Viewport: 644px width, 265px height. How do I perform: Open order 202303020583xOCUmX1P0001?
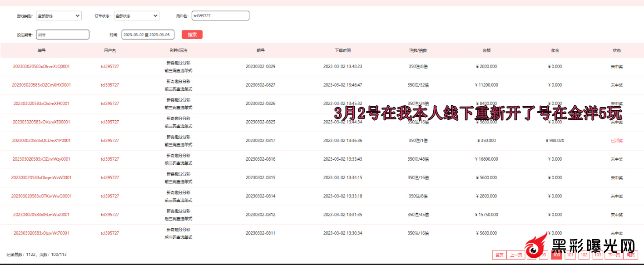(41, 141)
